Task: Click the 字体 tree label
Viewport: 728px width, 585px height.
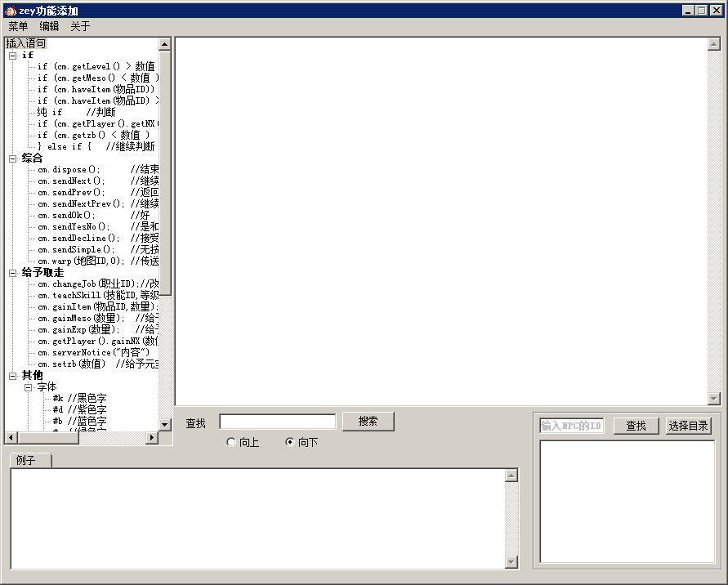Action: tap(47, 387)
